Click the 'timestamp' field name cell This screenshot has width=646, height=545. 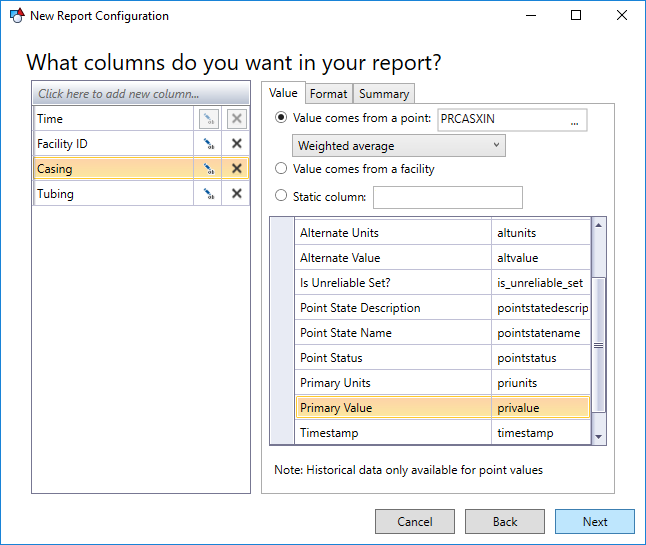click(x=541, y=433)
